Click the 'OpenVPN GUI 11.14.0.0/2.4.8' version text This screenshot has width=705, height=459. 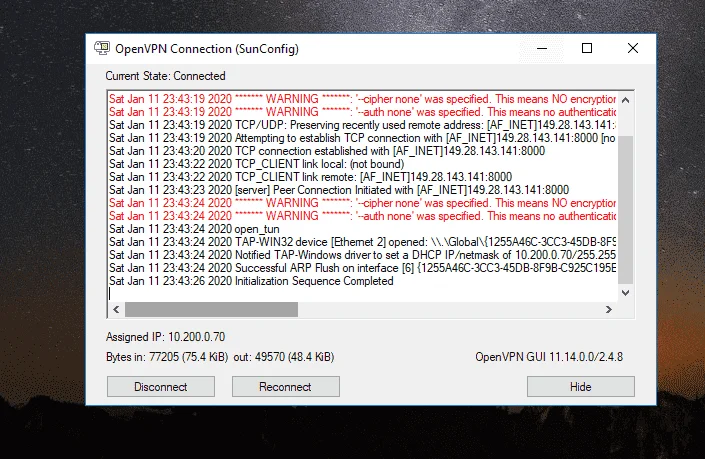tap(549, 357)
